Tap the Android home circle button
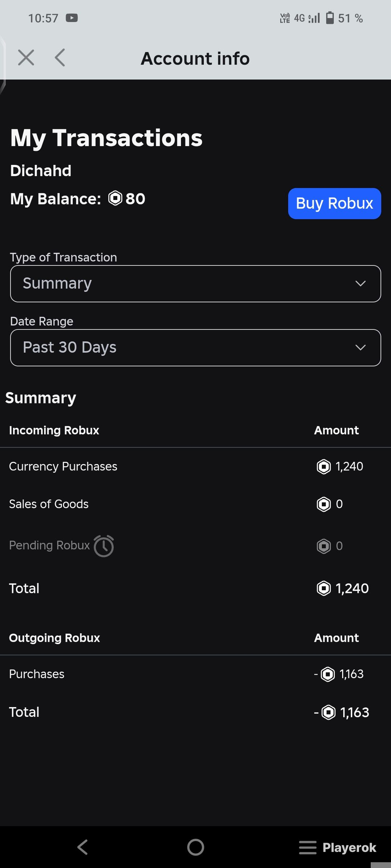 coord(195,847)
